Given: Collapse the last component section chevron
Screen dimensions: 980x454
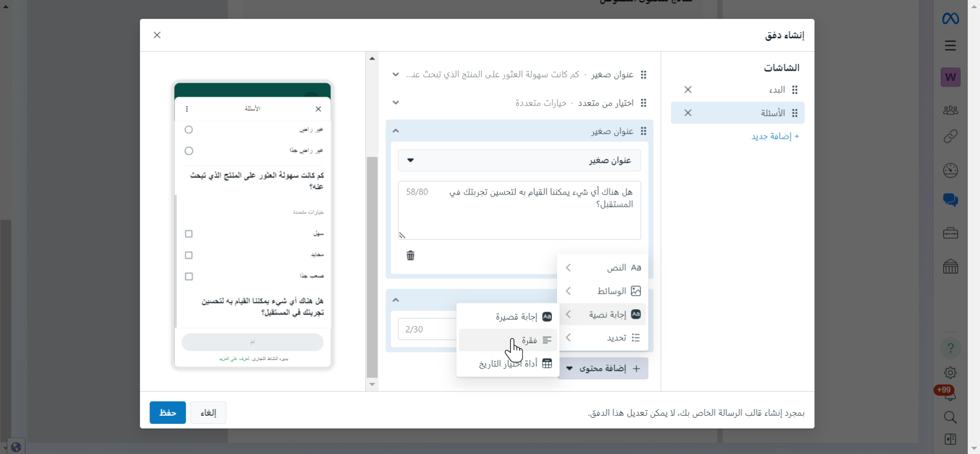Looking at the screenshot, I should (396, 300).
